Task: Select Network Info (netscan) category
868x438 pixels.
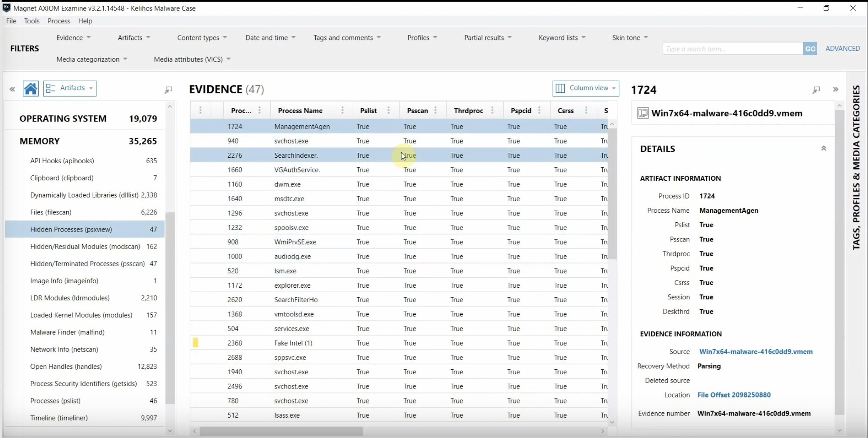Action: point(85,349)
